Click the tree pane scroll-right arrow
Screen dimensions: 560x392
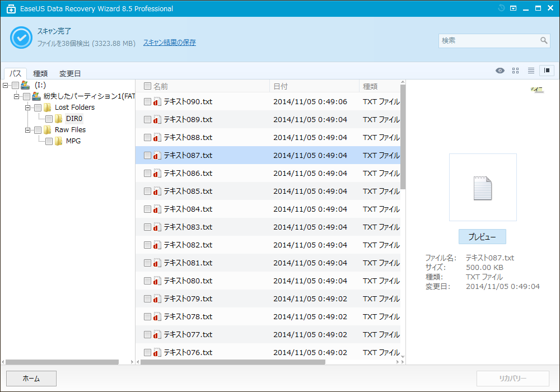click(x=132, y=362)
